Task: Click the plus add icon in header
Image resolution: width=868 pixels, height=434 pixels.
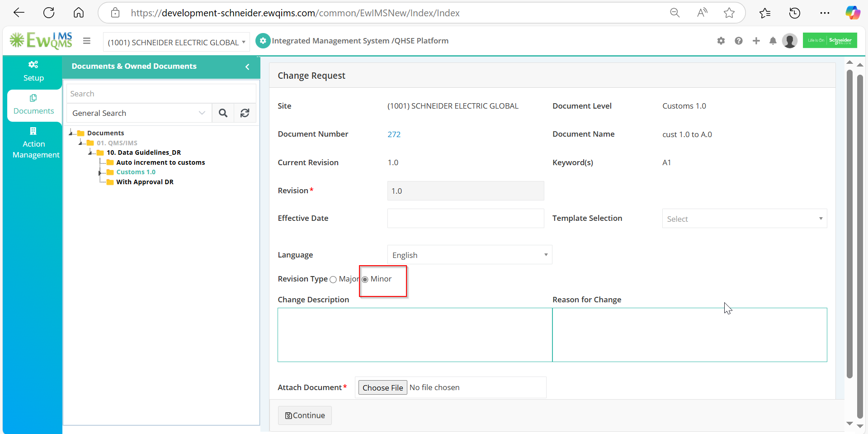Action: click(756, 41)
